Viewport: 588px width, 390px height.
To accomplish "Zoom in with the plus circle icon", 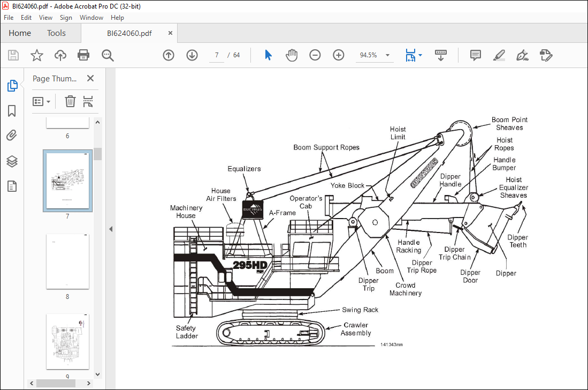I will click(x=339, y=55).
